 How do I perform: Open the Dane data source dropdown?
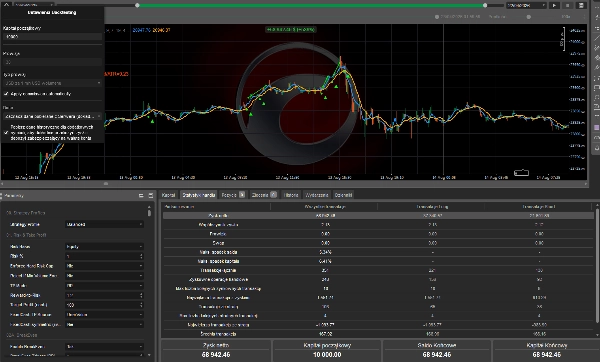click(52, 116)
